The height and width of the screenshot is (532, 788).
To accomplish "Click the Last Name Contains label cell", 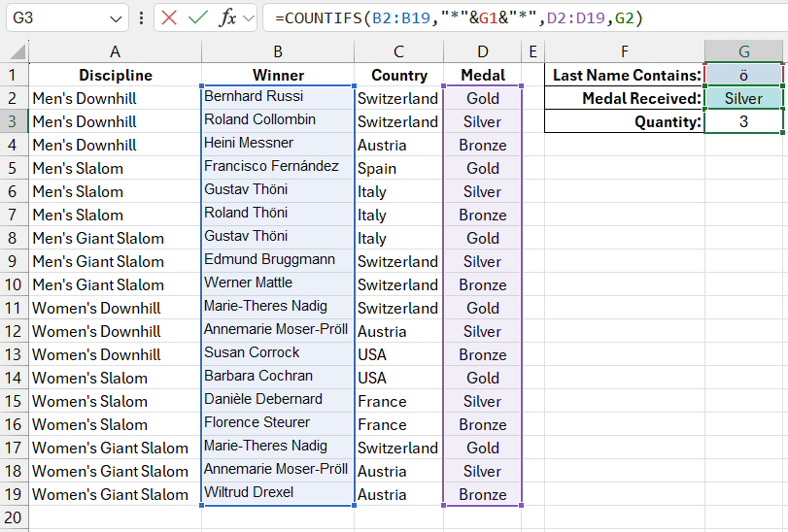I will [625, 75].
